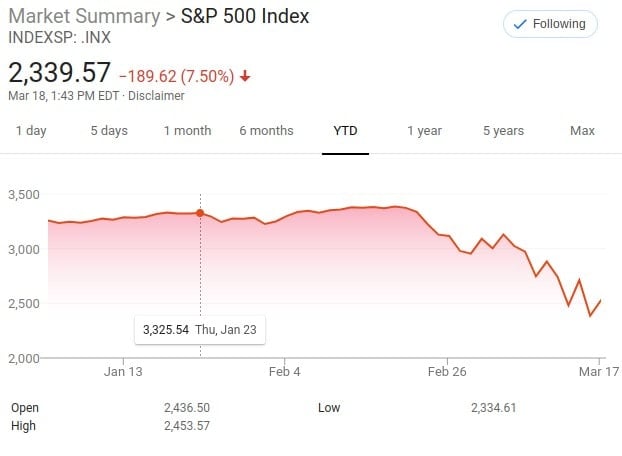Click the 3,325.54 Thu, Jan 23 tooltip
The height and width of the screenshot is (456, 622).
200,330
